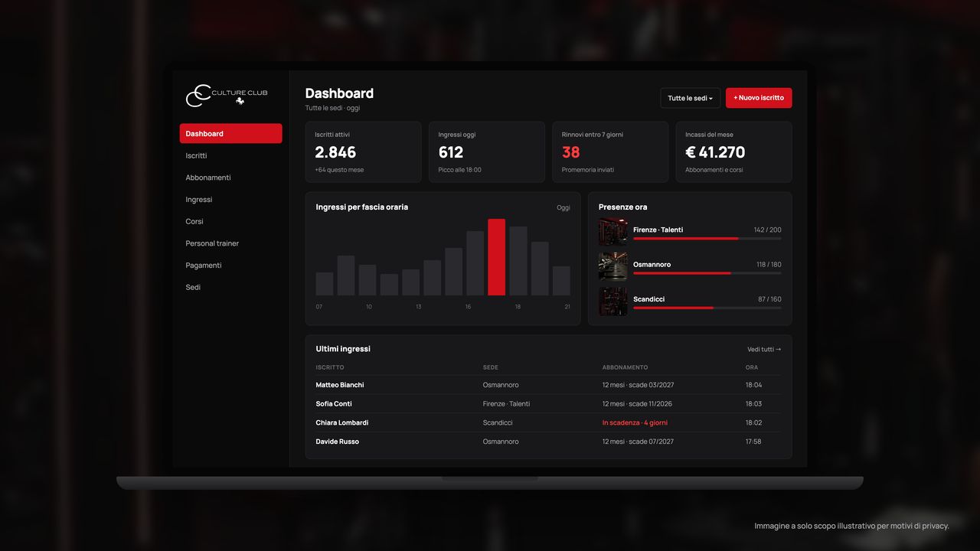Click the Scandicci location thumbnail
The height and width of the screenshot is (551, 980).
[x=613, y=302]
